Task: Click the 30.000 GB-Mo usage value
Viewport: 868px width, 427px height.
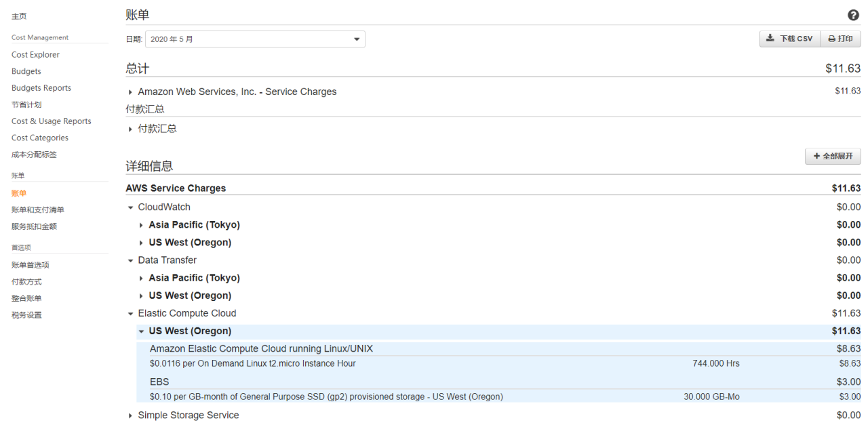Action: coord(712,397)
